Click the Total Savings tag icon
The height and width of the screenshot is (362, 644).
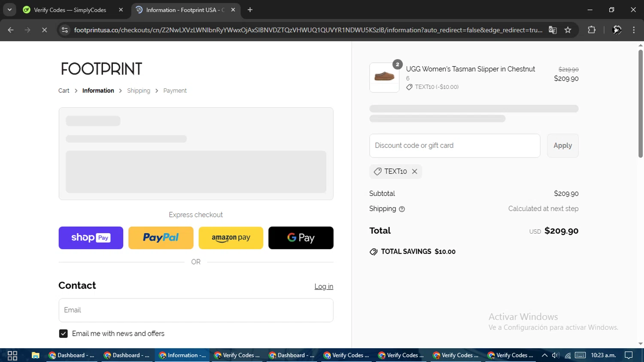pyautogui.click(x=374, y=252)
